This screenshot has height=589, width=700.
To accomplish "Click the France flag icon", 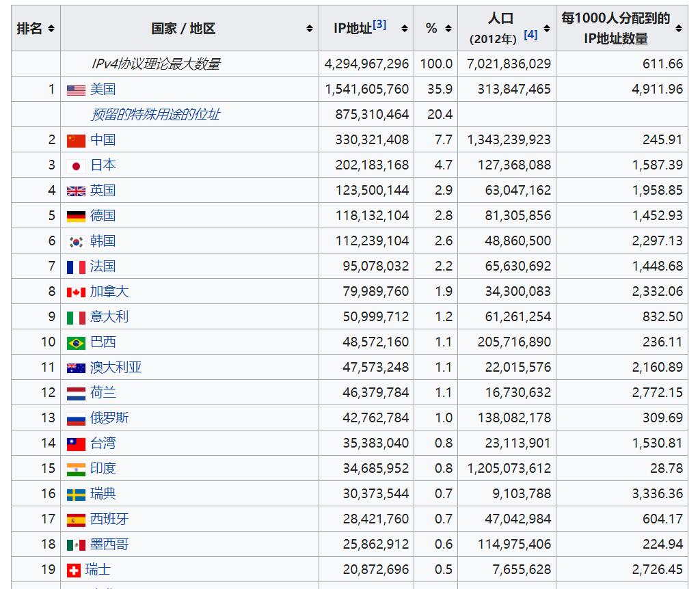I will point(76,267).
